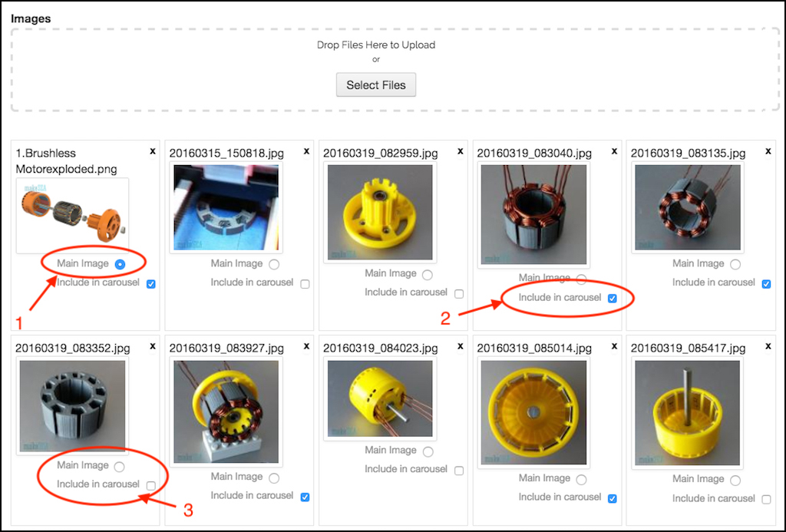
Task: Click the Select Files button
Action: (376, 84)
